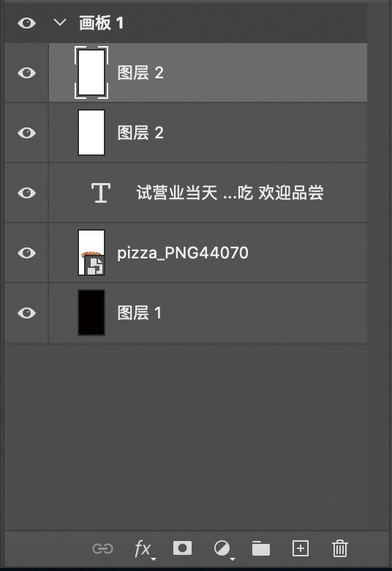Click the white thumbnail of selected 图层 2

click(91, 72)
